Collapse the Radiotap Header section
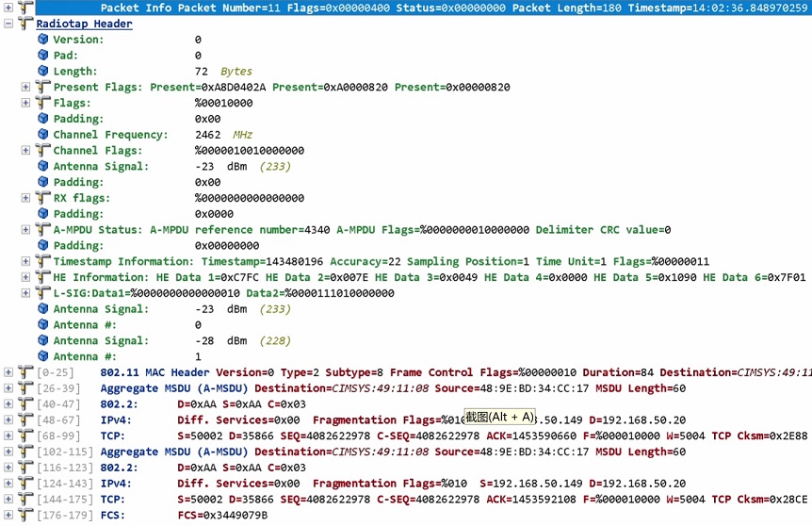 coord(8,24)
